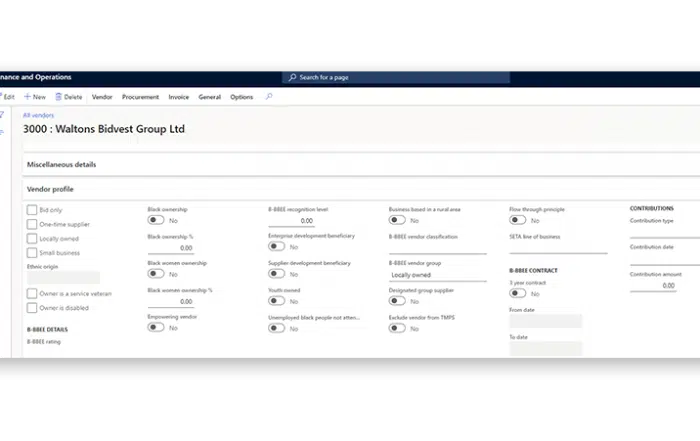700x441 pixels.
Task: Tick the Small business checkbox
Action: (32, 253)
